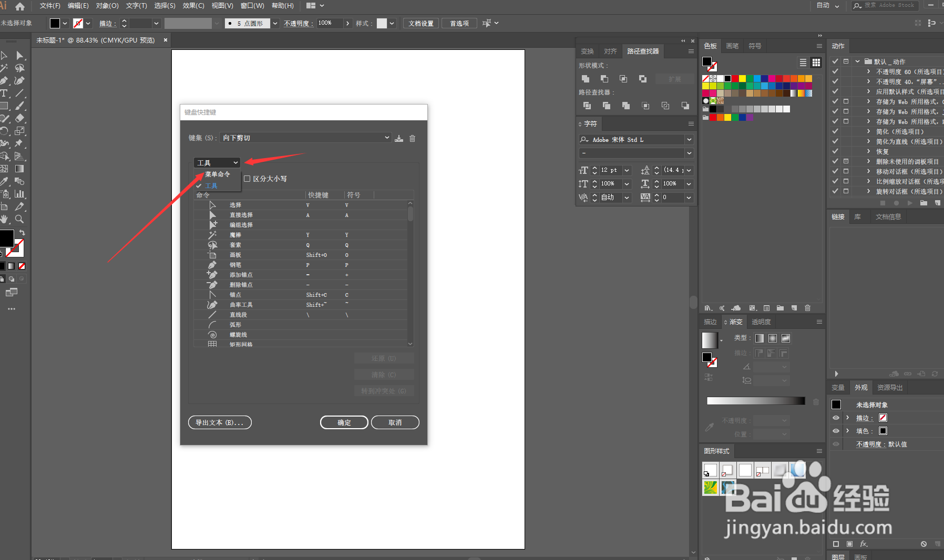Click the Home icon in the menu bar

click(x=20, y=6)
